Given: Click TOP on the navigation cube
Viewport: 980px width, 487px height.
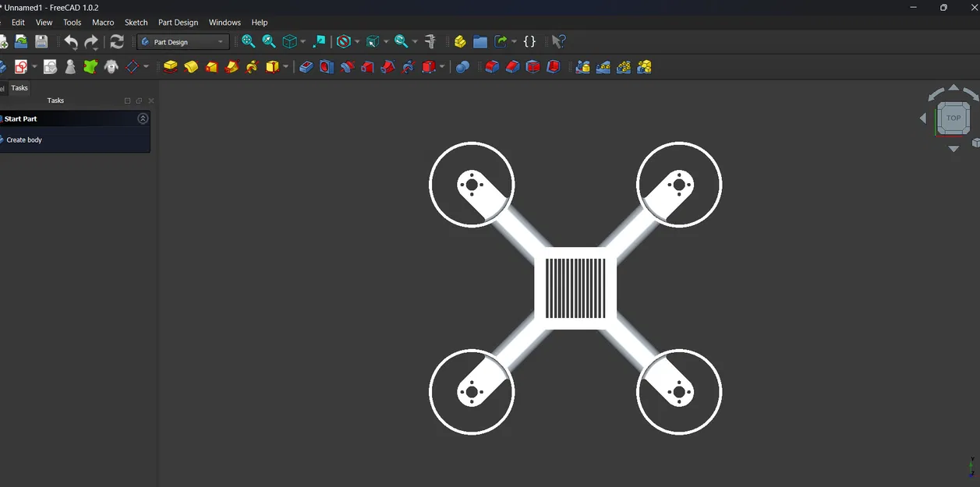Looking at the screenshot, I should [x=953, y=118].
